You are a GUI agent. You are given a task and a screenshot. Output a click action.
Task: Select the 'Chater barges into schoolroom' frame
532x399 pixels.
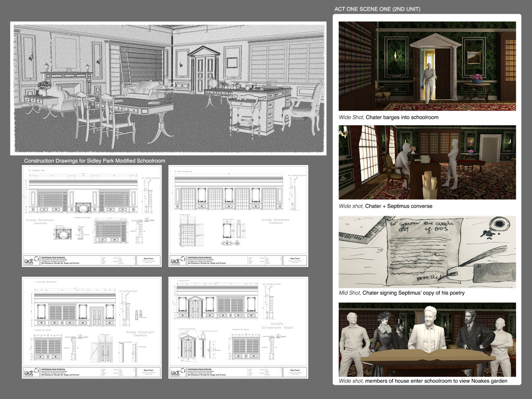[427, 66]
